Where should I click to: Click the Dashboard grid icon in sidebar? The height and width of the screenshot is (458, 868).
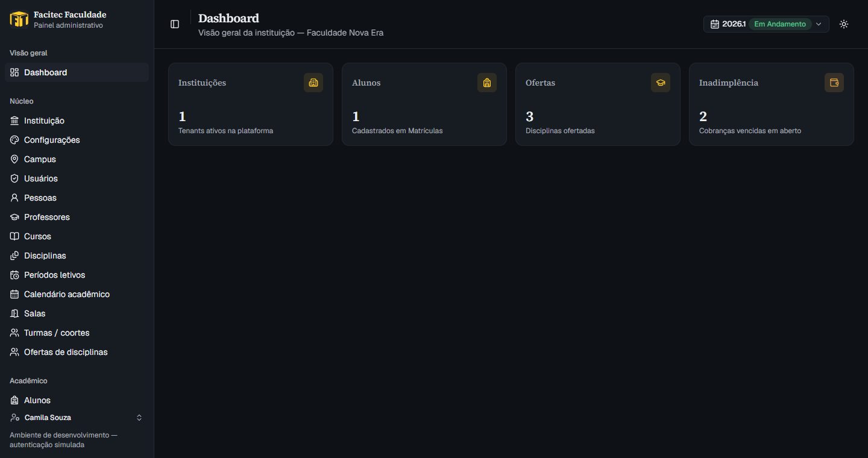click(14, 72)
